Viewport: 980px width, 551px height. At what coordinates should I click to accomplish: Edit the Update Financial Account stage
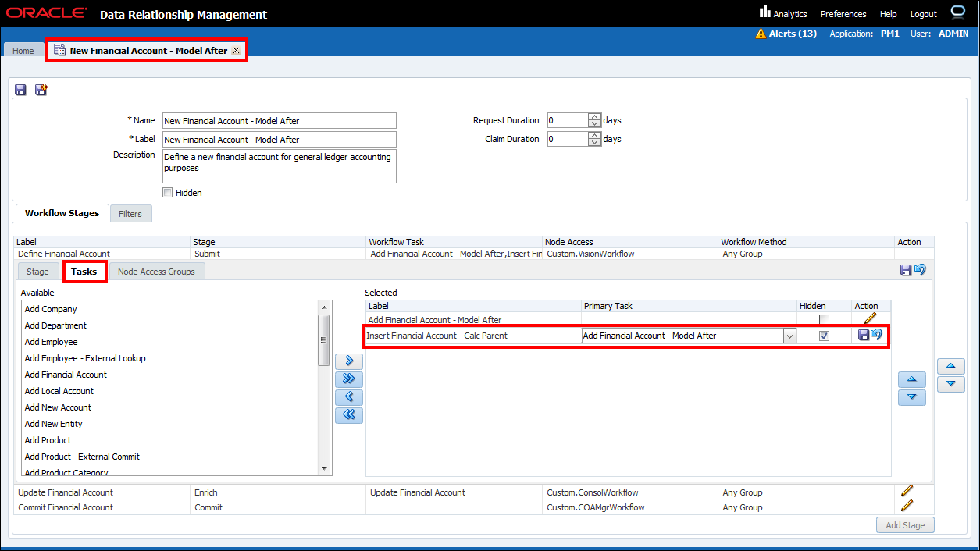coord(907,491)
